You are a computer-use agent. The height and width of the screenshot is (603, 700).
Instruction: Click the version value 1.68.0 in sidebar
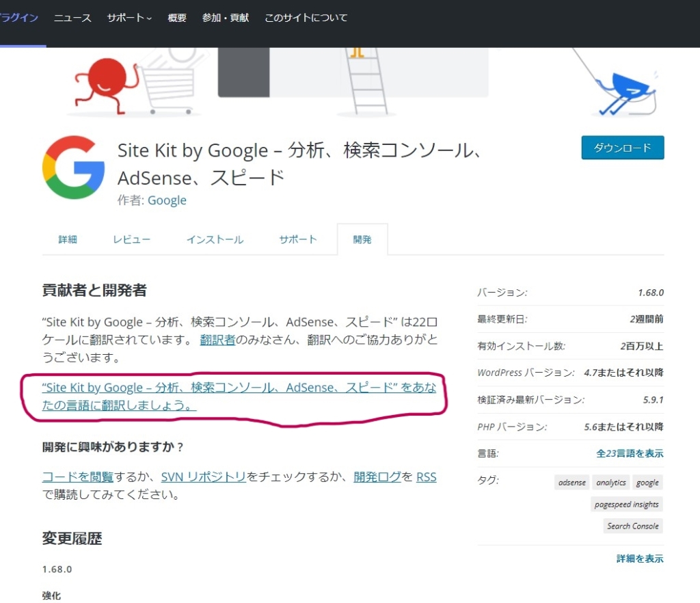(651, 293)
